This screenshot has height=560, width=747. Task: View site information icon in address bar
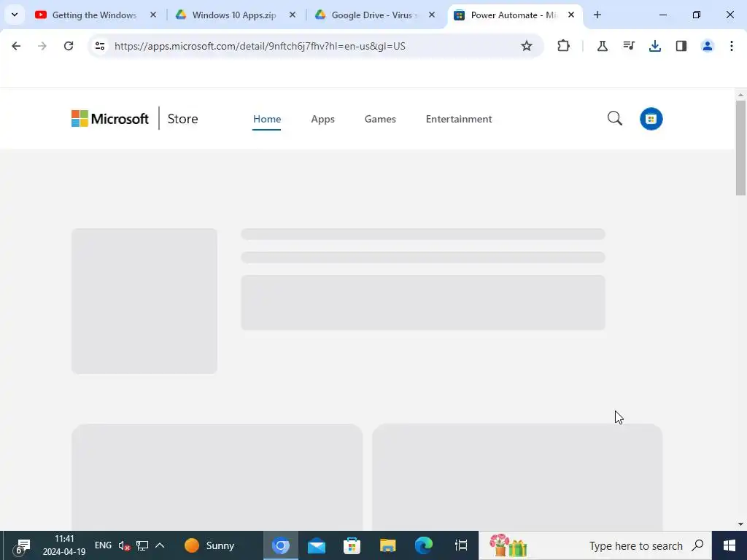(100, 46)
